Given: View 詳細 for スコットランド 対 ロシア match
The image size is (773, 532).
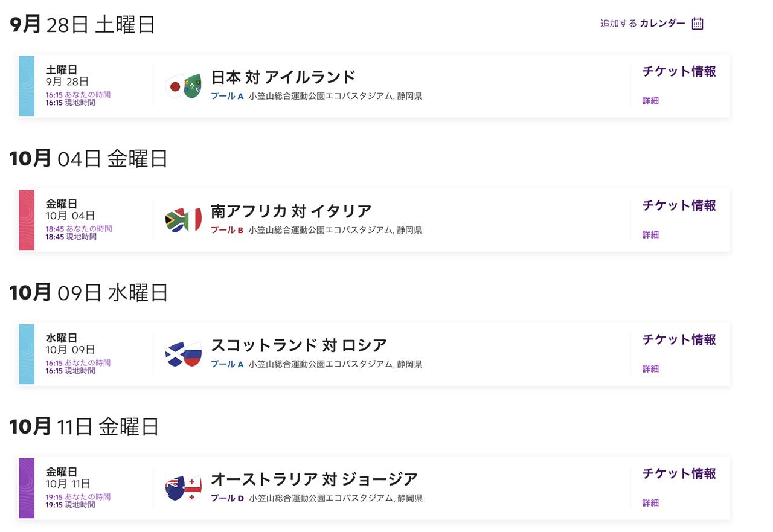Looking at the screenshot, I should tap(650, 369).
